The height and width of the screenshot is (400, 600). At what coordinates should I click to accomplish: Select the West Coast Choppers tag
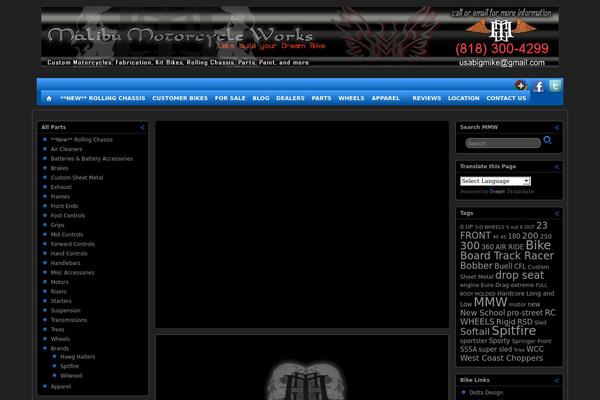coord(501,358)
